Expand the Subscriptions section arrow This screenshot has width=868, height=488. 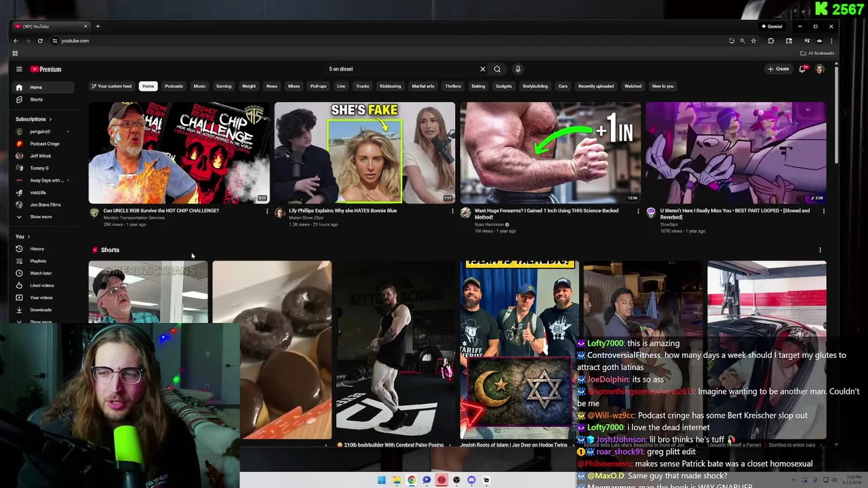point(50,119)
